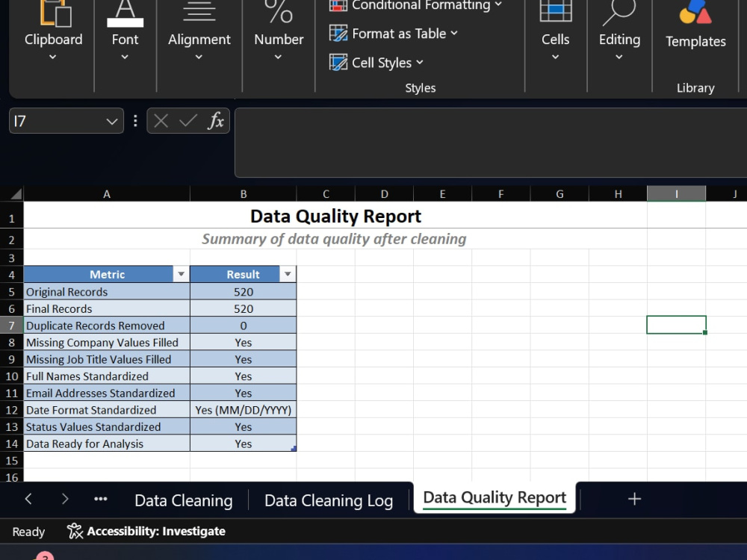Image resolution: width=747 pixels, height=560 pixels.
Task: Select the Duplicate Records result cell showing 0
Action: (x=243, y=326)
